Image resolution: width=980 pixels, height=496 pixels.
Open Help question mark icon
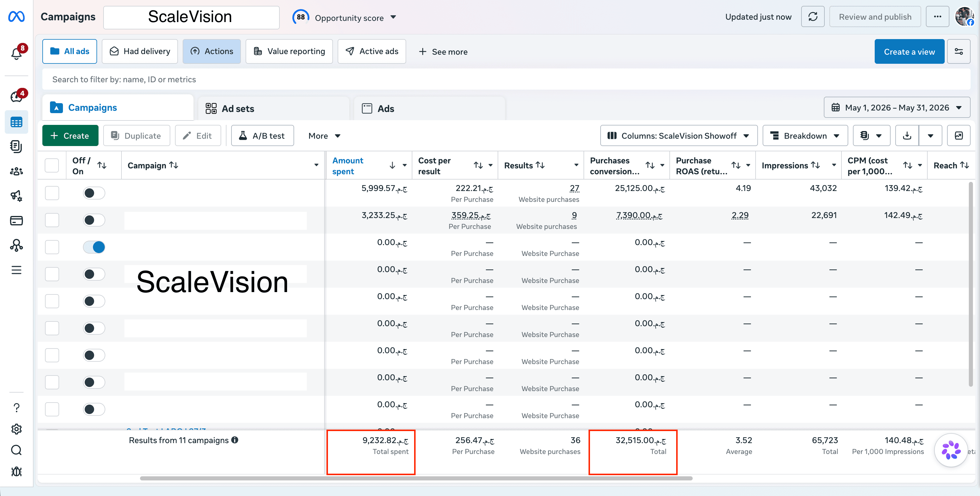point(16,408)
